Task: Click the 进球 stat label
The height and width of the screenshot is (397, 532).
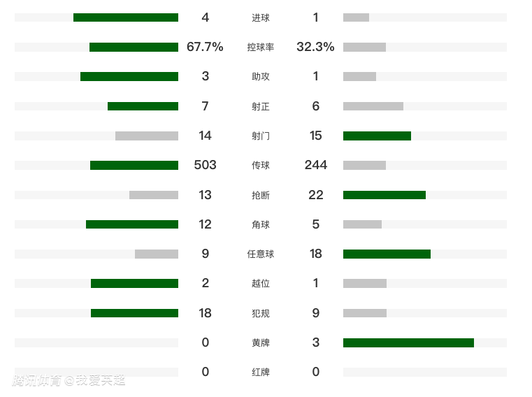Action: click(x=261, y=17)
